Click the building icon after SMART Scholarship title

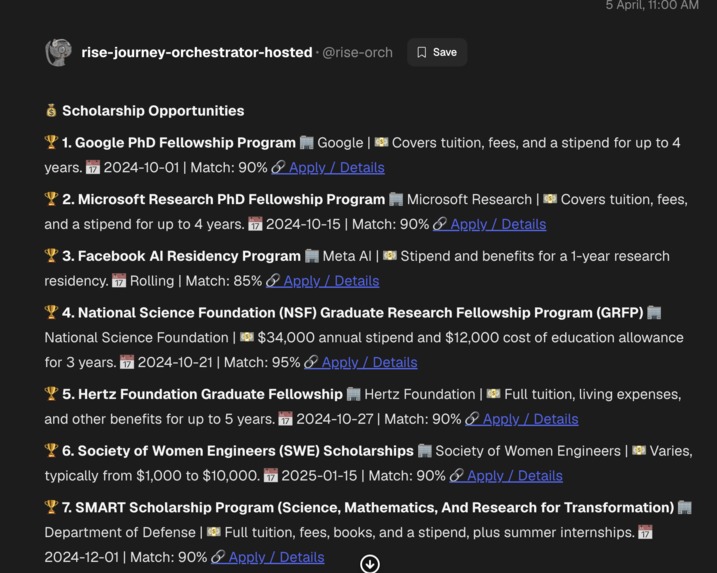[685, 508]
